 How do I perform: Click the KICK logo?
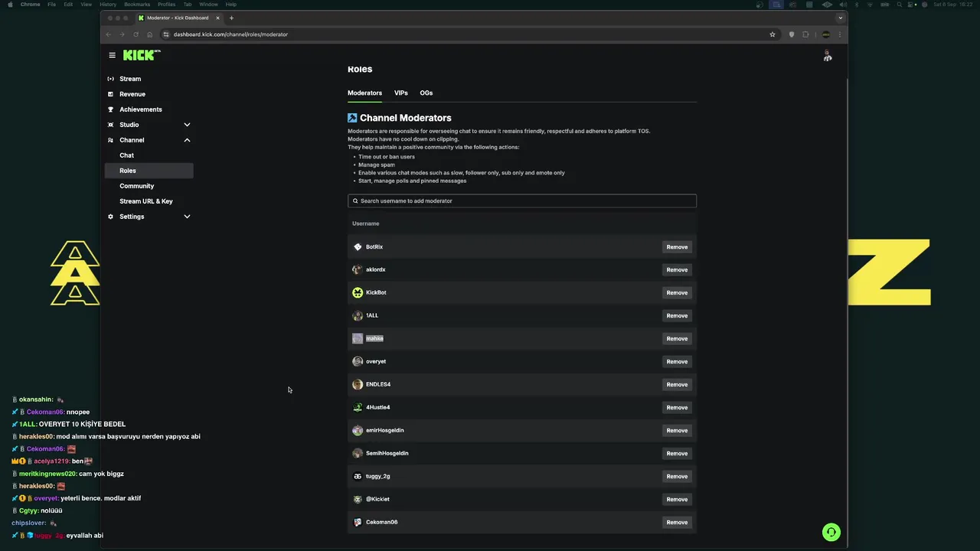(x=142, y=55)
